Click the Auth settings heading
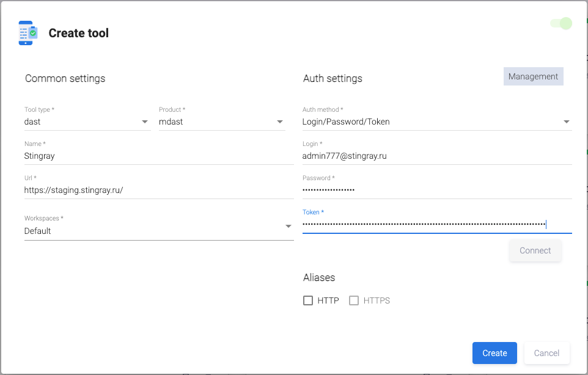588x375 pixels. [x=333, y=78]
